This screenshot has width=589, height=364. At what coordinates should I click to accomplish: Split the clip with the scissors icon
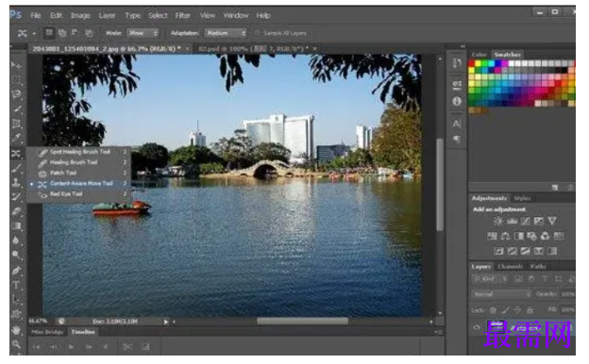click(127, 346)
